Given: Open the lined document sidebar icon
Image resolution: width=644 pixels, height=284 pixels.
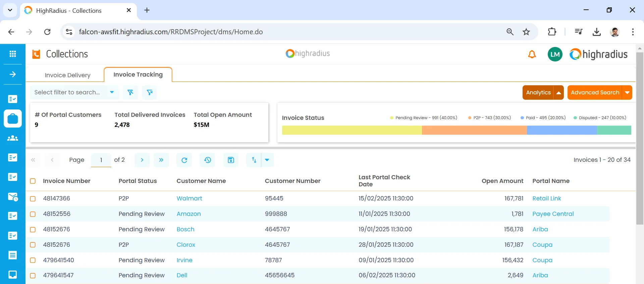Looking at the screenshot, I should coord(13,255).
